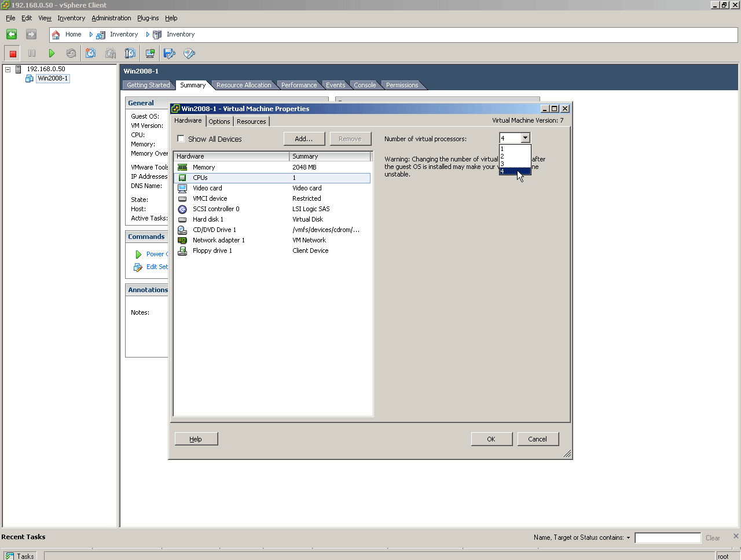Click the Help button in properties dialog
This screenshot has height=560, width=741.
196,439
